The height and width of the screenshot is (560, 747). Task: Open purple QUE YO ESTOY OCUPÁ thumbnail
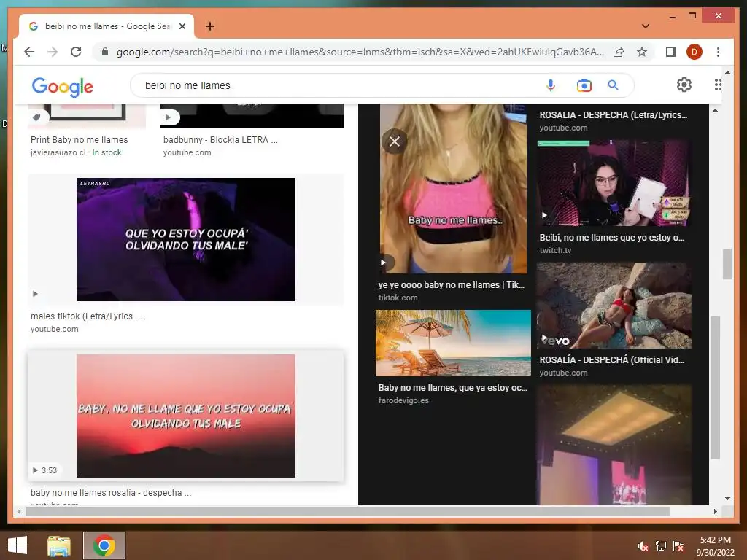186,239
